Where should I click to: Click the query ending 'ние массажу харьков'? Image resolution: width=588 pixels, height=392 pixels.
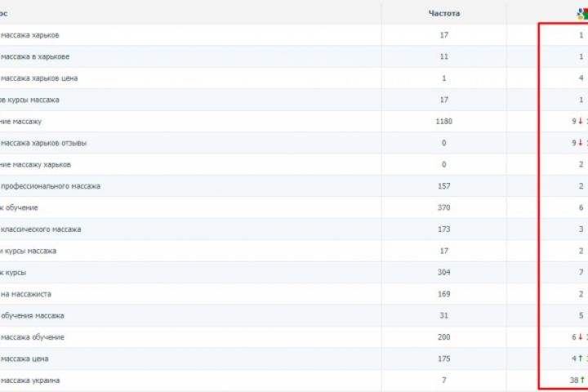35,165
